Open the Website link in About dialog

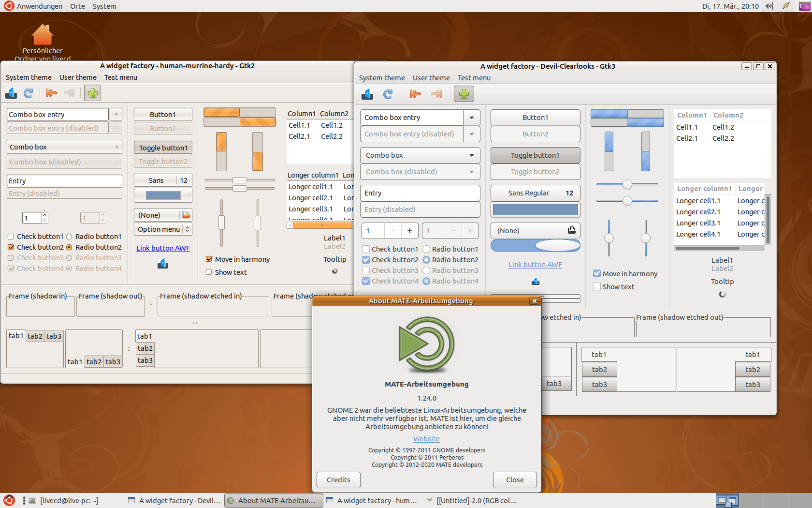point(426,439)
